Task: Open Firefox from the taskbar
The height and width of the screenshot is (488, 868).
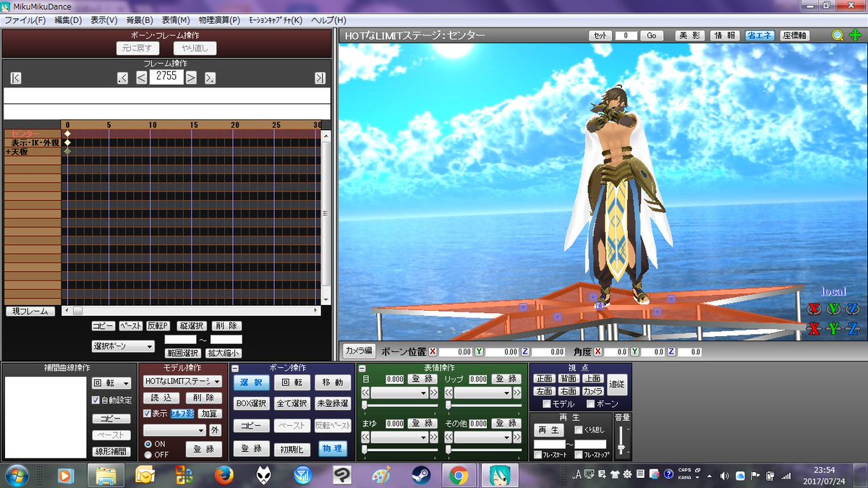Action: point(224,475)
